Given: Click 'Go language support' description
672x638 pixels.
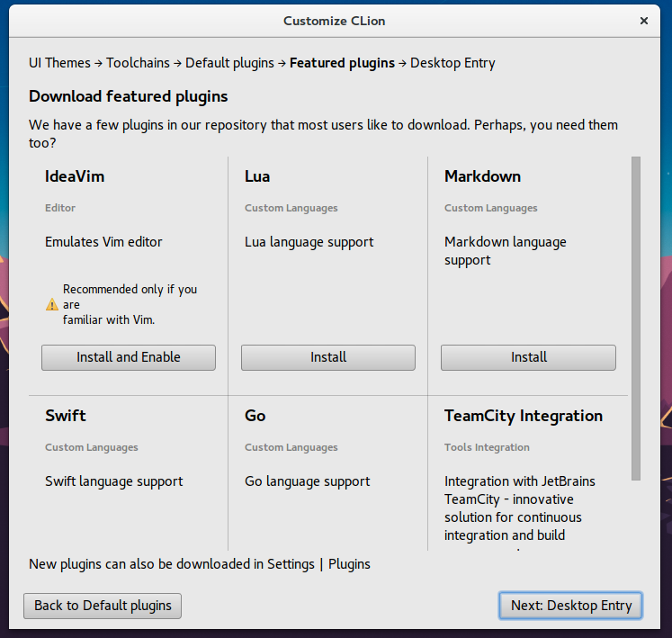Looking at the screenshot, I should [308, 481].
